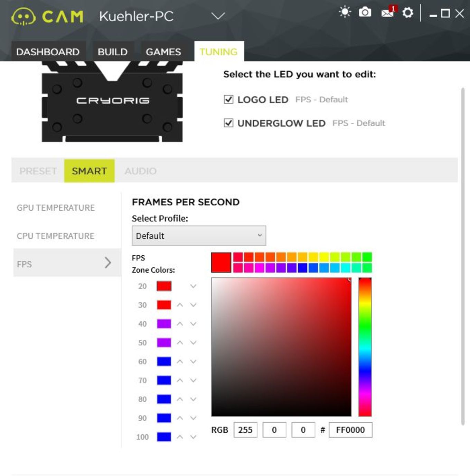Select the 90 FPS blue zone swatch
The width and height of the screenshot is (470, 476).
pyautogui.click(x=164, y=418)
